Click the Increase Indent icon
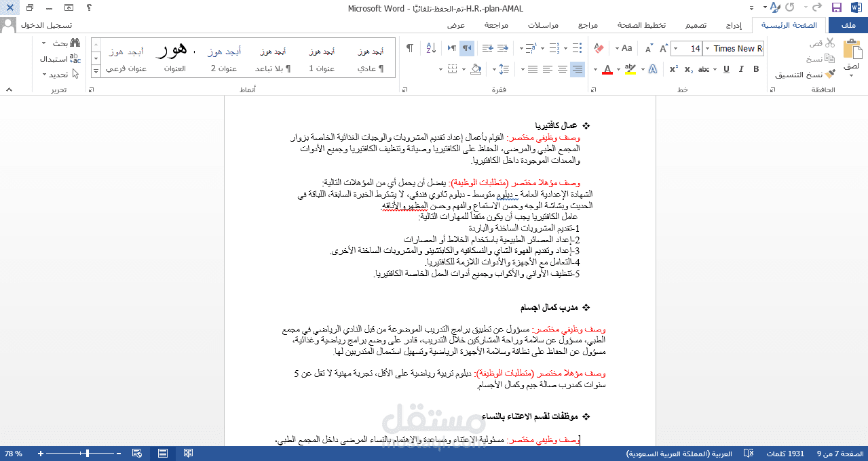The height and width of the screenshot is (461, 868). pyautogui.click(x=487, y=48)
